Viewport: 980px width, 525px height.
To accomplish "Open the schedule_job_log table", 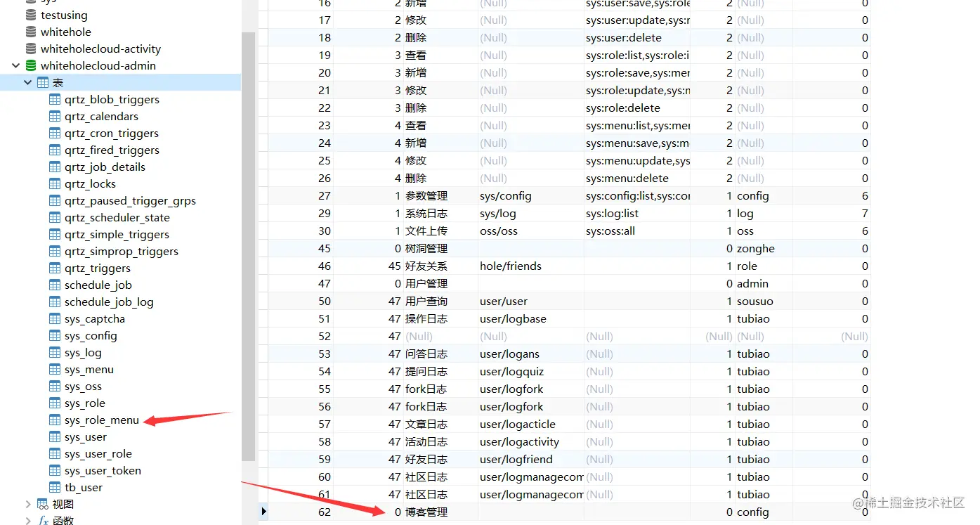I will coord(109,302).
